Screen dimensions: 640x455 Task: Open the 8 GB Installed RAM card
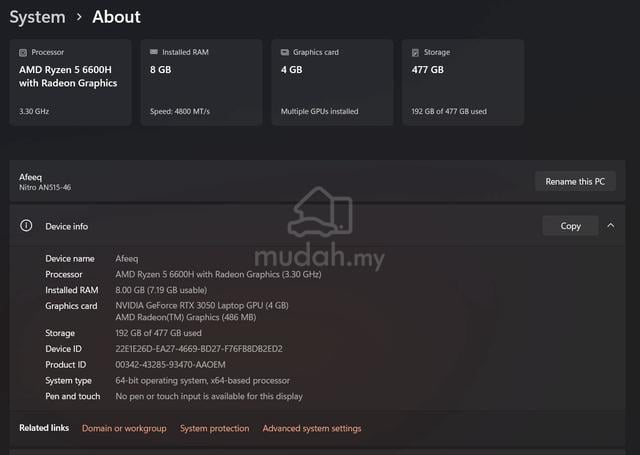coord(201,82)
